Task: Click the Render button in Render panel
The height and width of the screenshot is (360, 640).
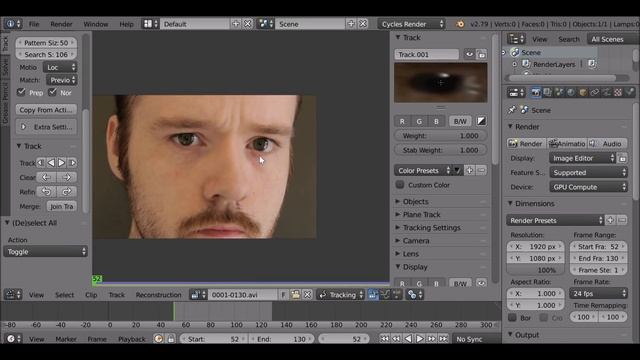Action: tap(526, 144)
